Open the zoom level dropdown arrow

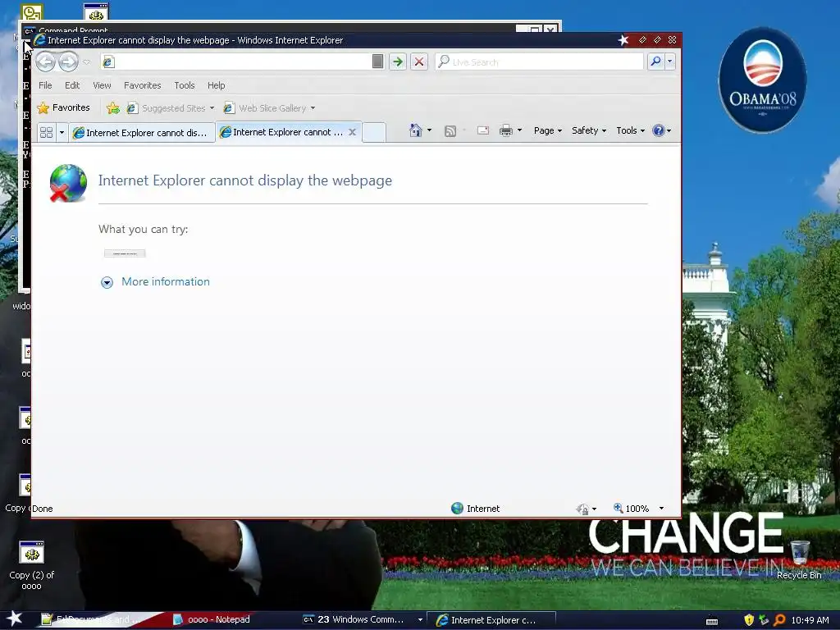click(661, 509)
